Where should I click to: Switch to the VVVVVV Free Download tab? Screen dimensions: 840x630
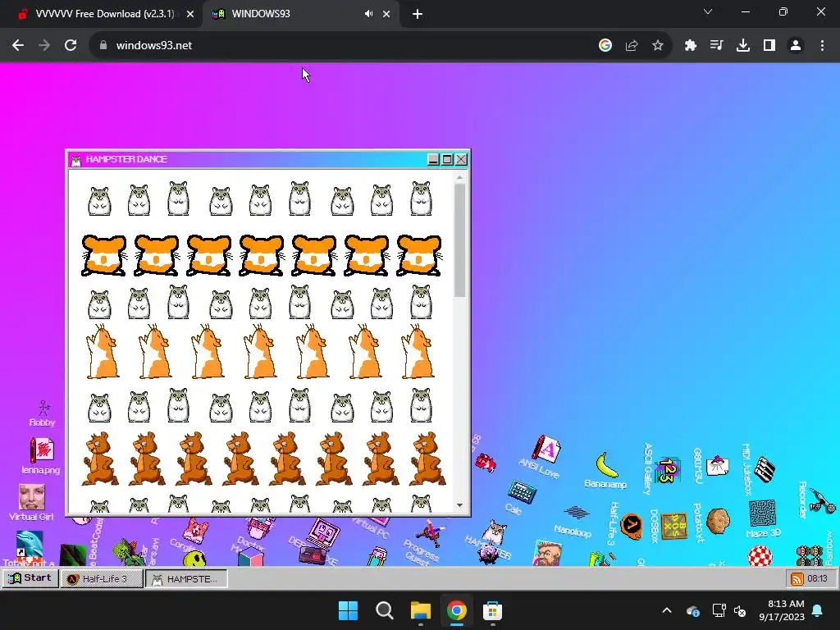point(104,14)
